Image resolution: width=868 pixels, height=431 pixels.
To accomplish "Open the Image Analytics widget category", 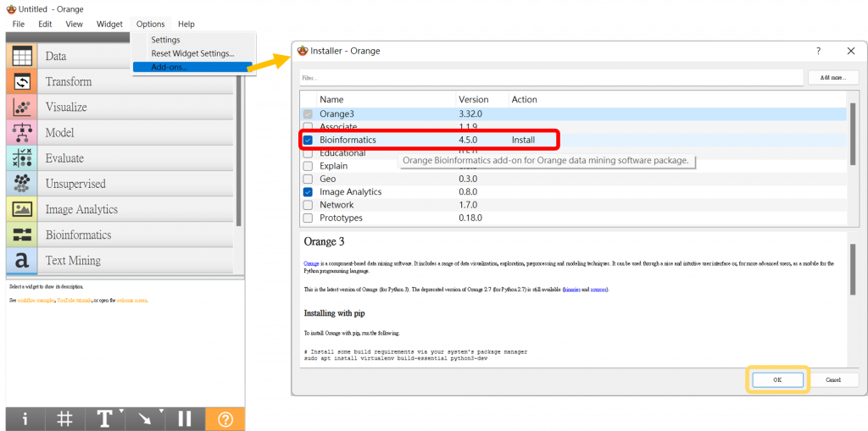I will [120, 209].
